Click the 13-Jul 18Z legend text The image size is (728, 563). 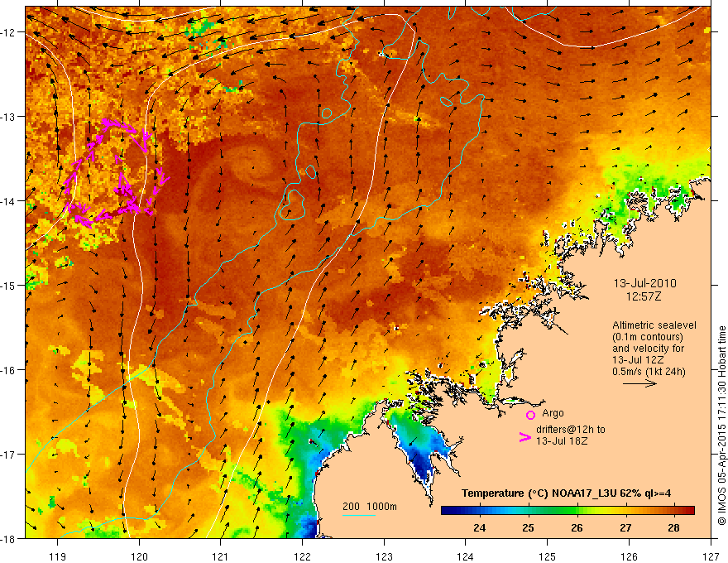[x=562, y=440]
